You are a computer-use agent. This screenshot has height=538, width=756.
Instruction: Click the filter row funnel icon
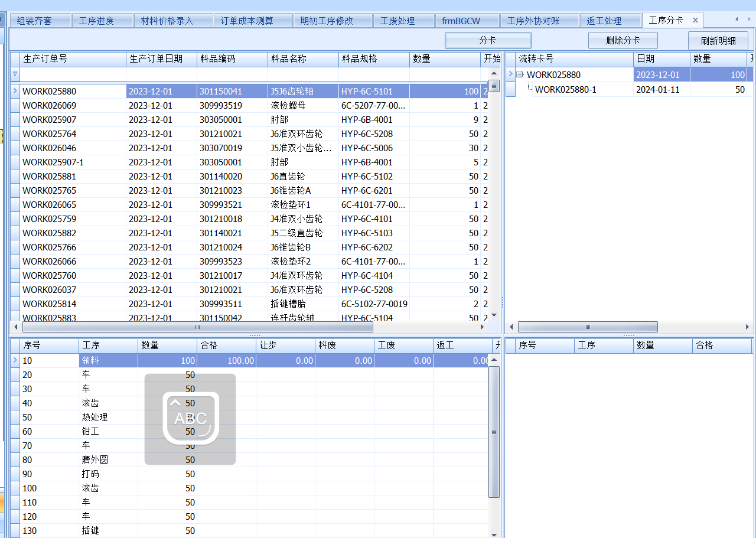click(15, 74)
